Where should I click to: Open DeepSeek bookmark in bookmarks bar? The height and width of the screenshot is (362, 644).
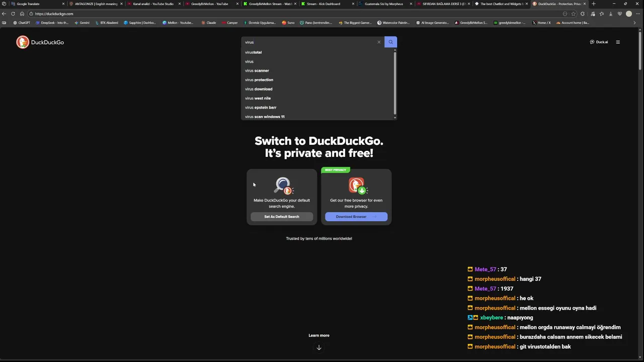[x=52, y=23]
